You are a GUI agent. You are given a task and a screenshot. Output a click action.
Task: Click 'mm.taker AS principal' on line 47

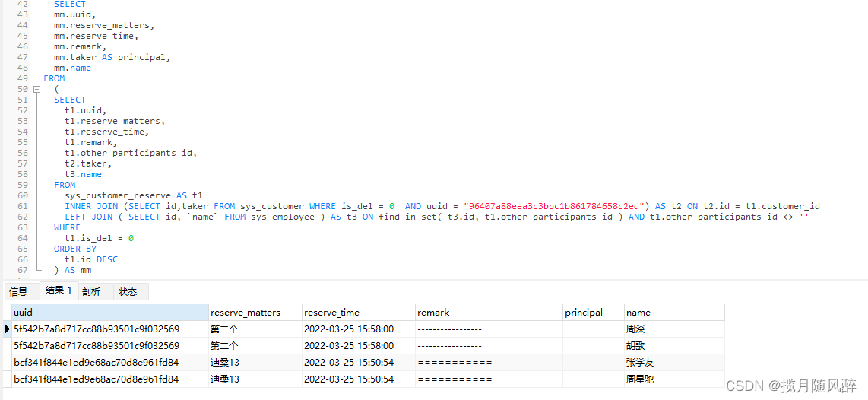pyautogui.click(x=112, y=58)
